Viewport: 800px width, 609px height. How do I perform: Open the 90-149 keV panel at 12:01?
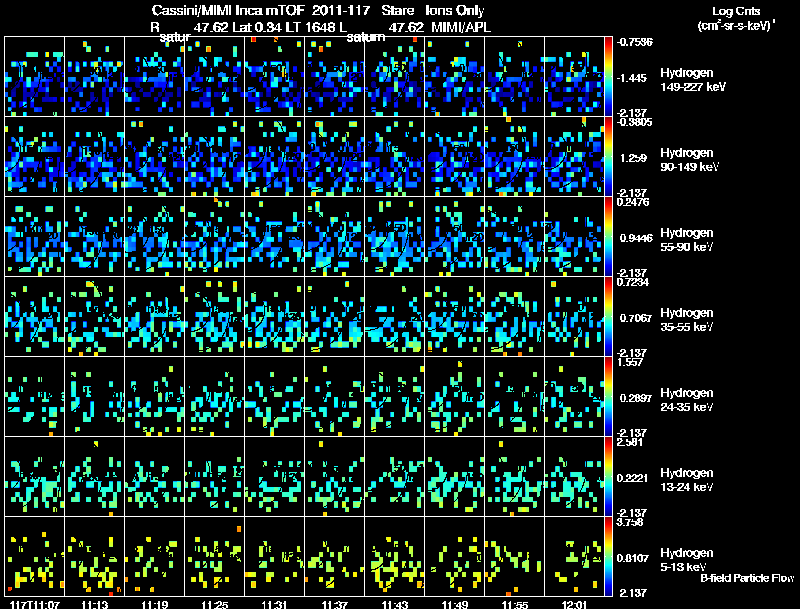click(x=574, y=157)
